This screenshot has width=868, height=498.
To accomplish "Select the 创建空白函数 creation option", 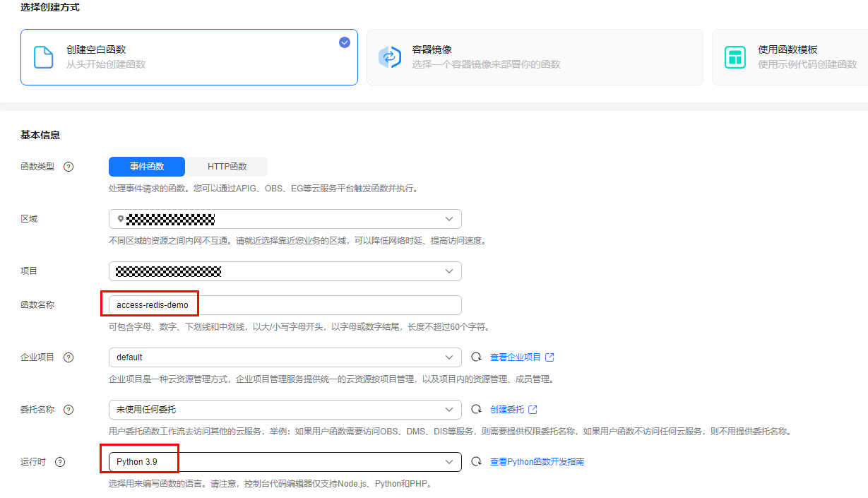I will click(x=189, y=57).
